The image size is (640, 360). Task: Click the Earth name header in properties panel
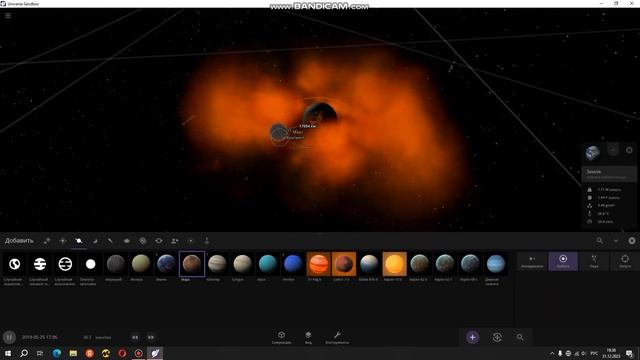(609, 174)
